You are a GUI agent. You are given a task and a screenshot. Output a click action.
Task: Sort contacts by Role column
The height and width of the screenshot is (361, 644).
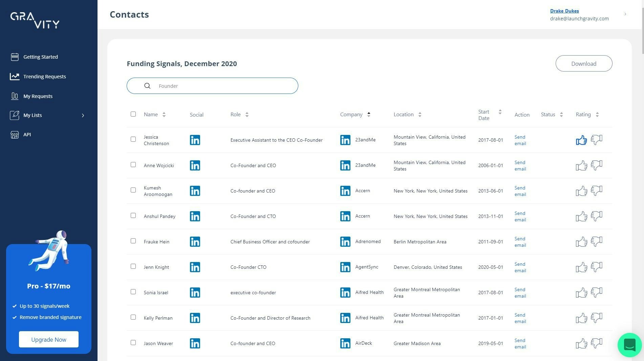[247, 115]
